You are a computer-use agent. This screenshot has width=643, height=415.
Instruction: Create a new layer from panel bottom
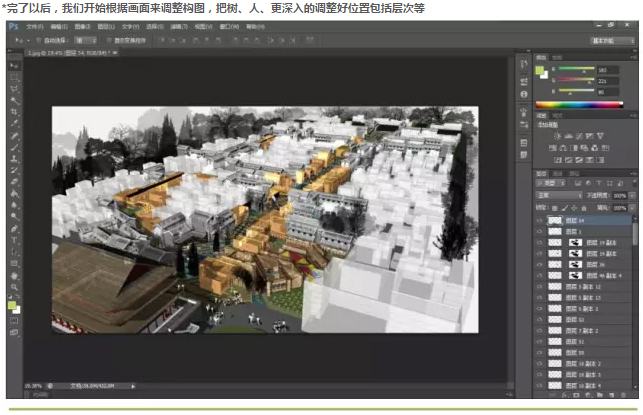[611, 395]
